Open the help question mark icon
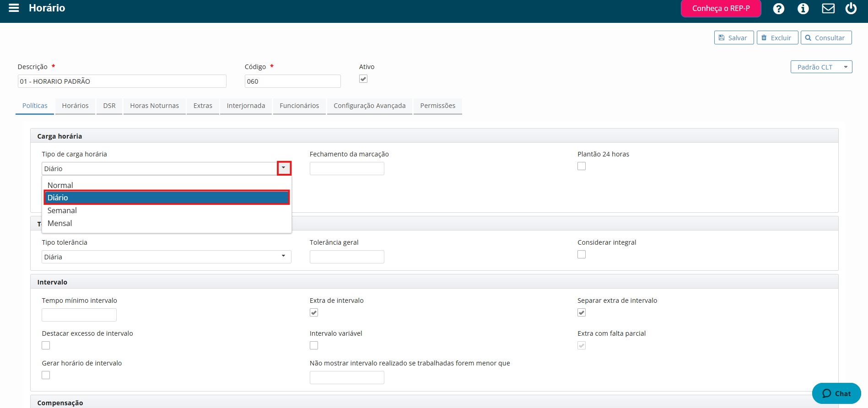Image resolution: width=868 pixels, height=408 pixels. (778, 8)
